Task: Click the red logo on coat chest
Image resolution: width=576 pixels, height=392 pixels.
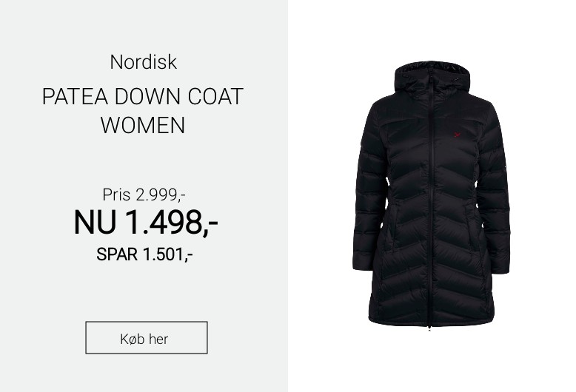Action: coord(457,135)
